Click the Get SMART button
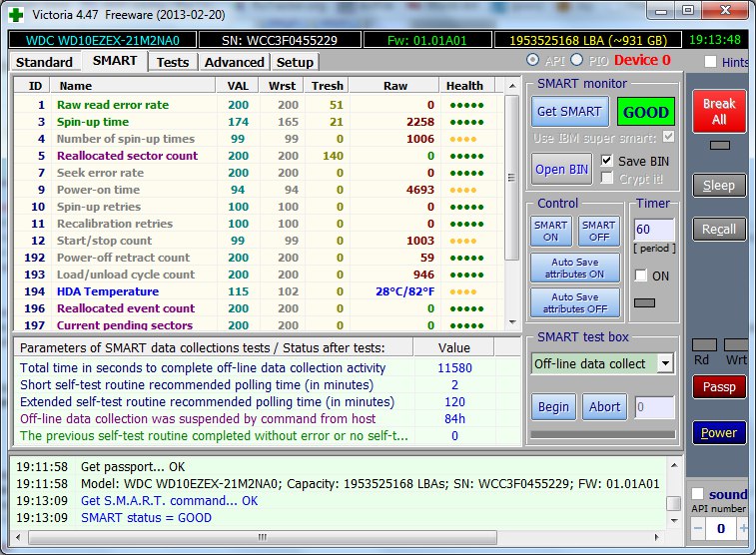Viewport: 756px width, 555px height. coord(568,112)
